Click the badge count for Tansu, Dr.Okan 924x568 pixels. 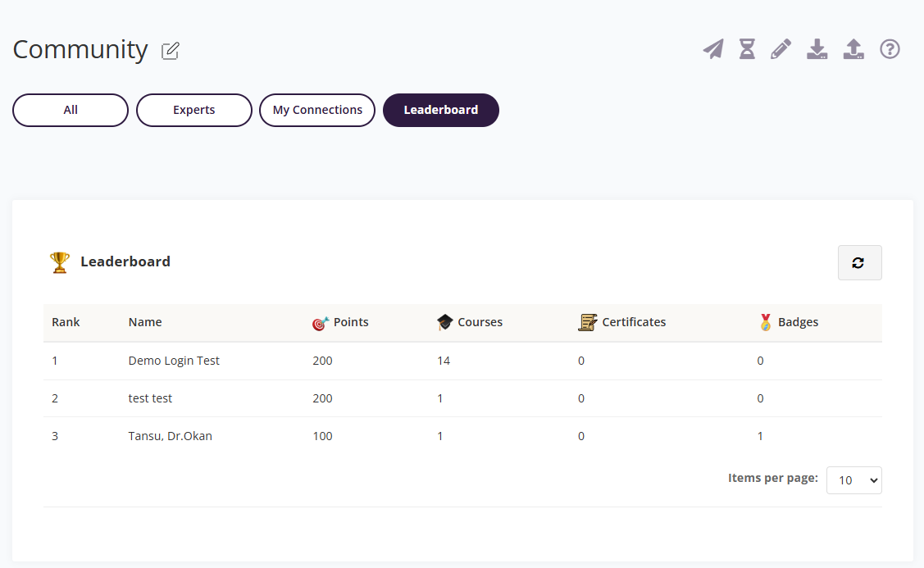tap(760, 436)
